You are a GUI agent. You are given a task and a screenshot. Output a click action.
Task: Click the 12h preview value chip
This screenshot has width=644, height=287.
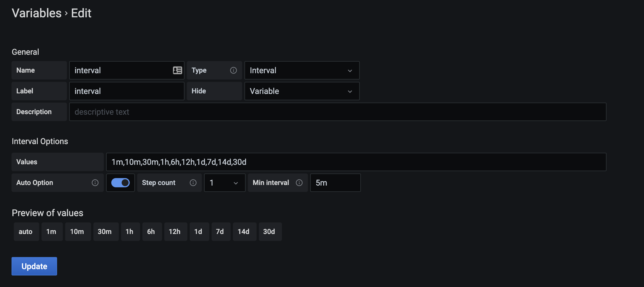click(x=175, y=232)
